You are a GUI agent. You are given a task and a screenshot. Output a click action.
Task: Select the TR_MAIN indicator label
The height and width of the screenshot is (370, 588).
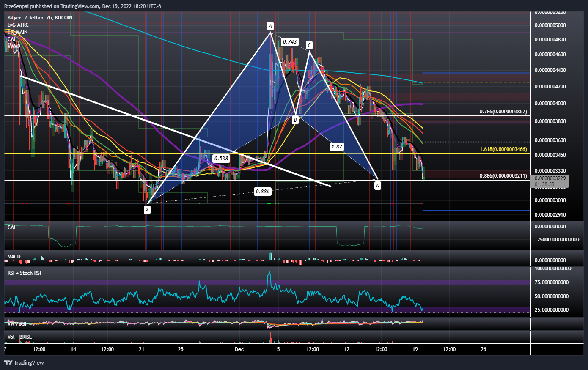tap(17, 32)
